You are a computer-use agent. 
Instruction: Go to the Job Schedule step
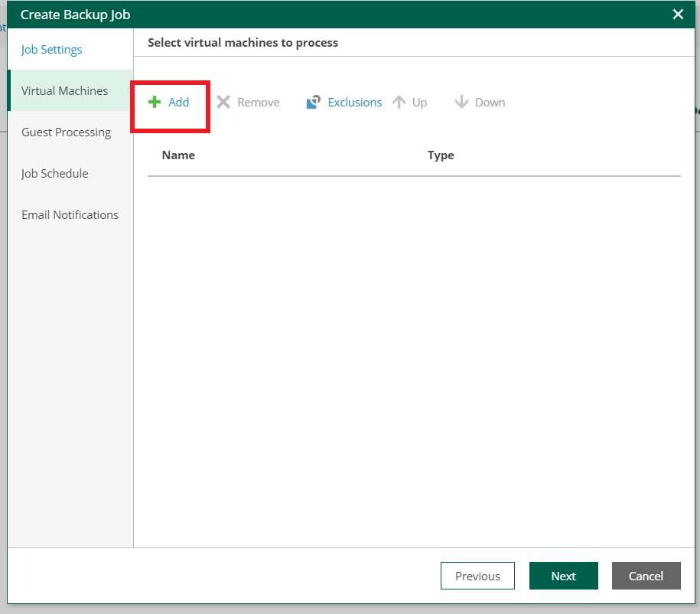pos(54,173)
